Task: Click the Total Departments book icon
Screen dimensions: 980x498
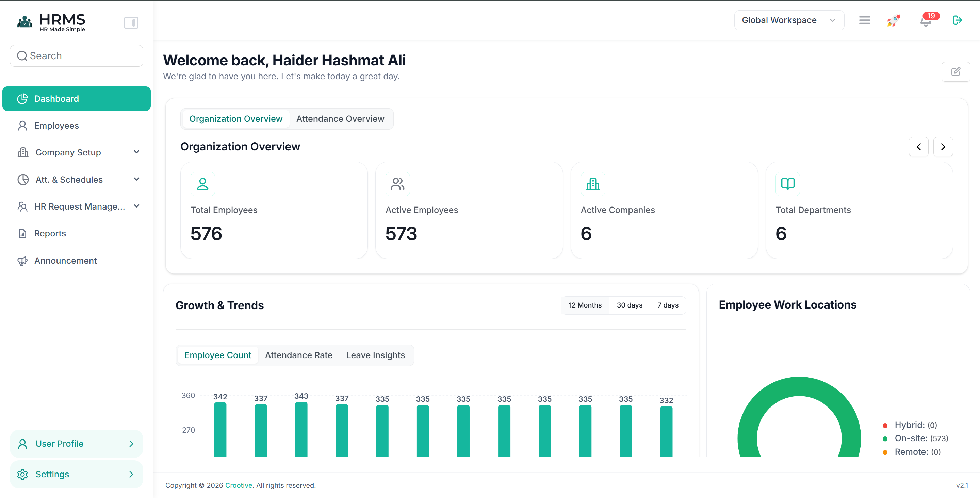Action: pos(787,184)
